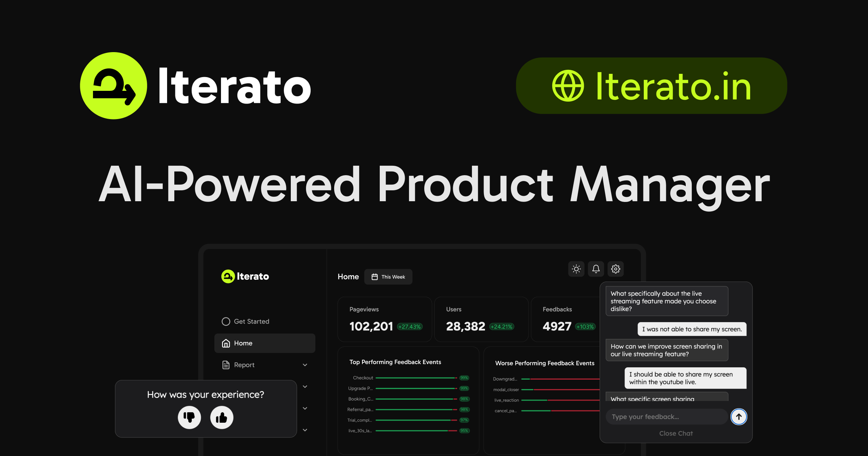Open the Iterato.in website link
Image resolution: width=868 pixels, height=456 pixels.
[652, 86]
